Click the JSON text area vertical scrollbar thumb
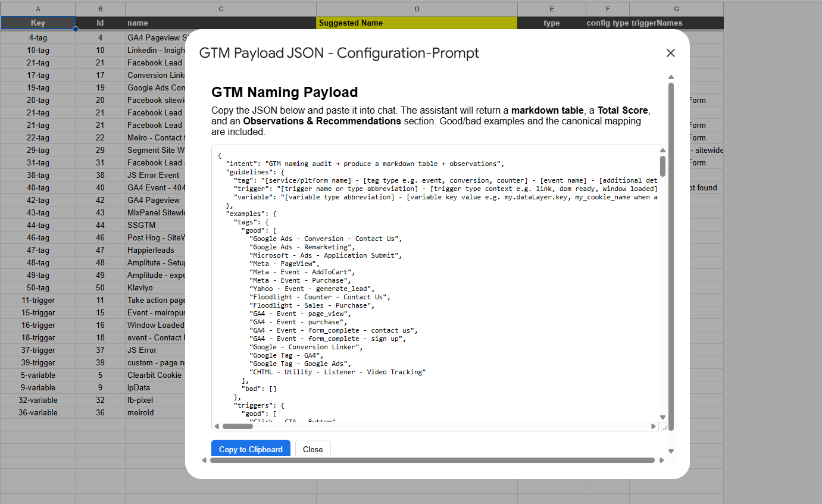The width and height of the screenshot is (822, 504). point(662,166)
